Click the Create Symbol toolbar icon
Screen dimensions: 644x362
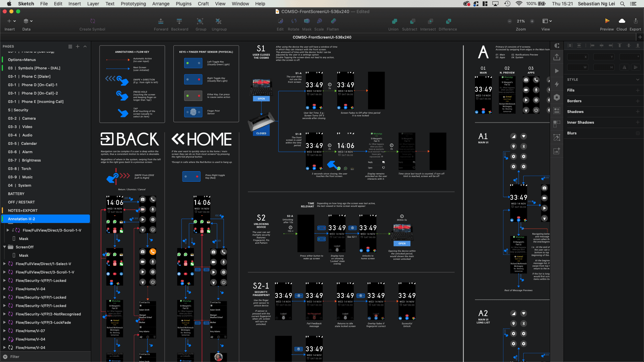(x=93, y=21)
